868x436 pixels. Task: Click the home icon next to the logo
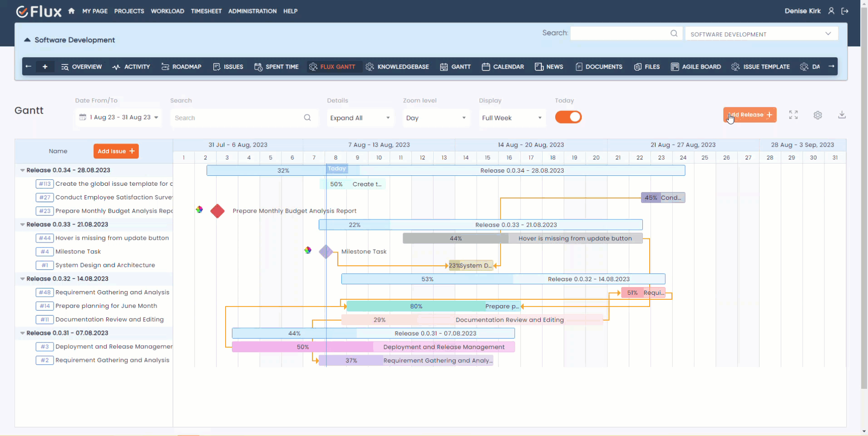pos(71,11)
